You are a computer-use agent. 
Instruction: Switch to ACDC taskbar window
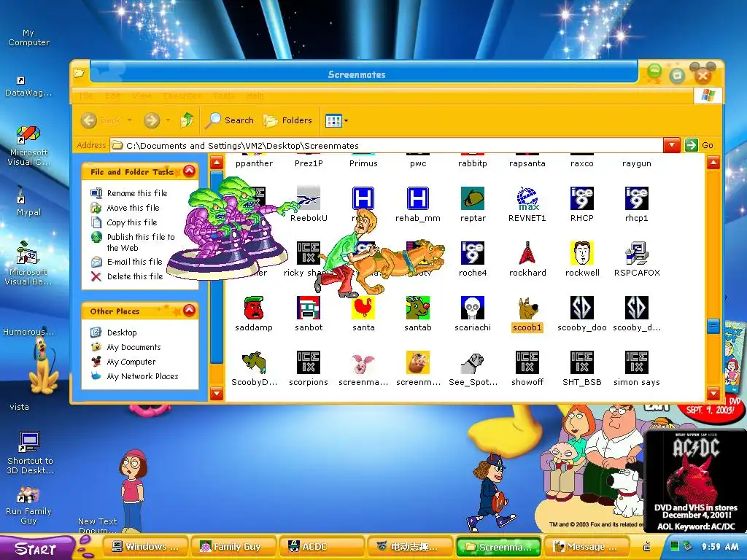tap(322, 547)
